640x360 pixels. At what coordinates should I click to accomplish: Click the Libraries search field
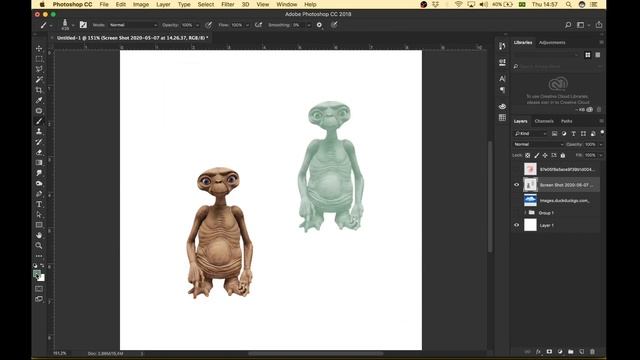tap(557, 66)
